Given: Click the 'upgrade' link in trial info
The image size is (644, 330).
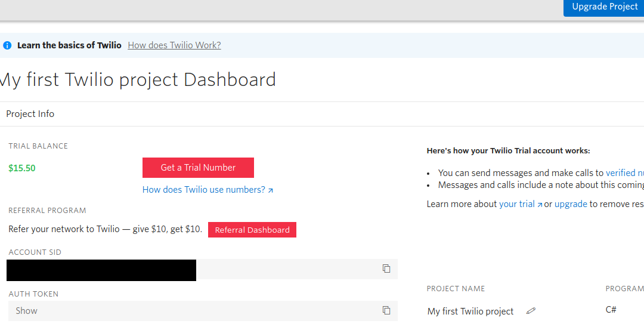Looking at the screenshot, I should (571, 204).
